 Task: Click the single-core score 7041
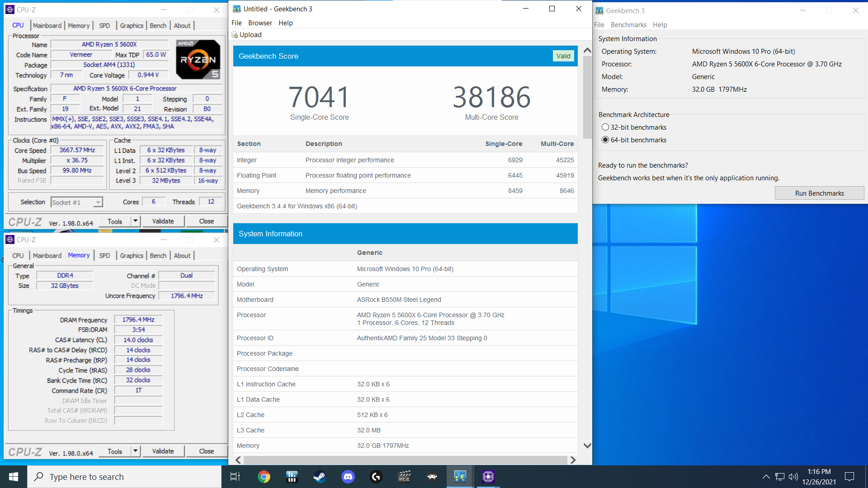319,97
